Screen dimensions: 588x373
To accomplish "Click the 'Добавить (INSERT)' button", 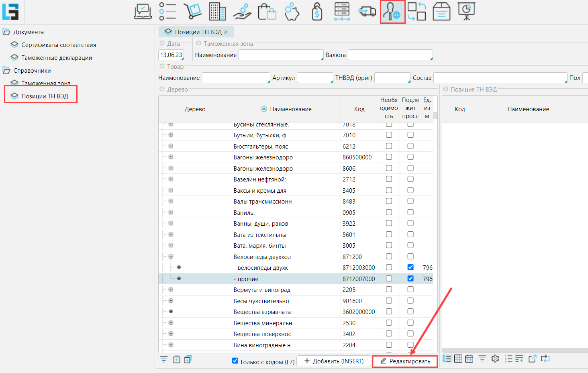I will [334, 361].
